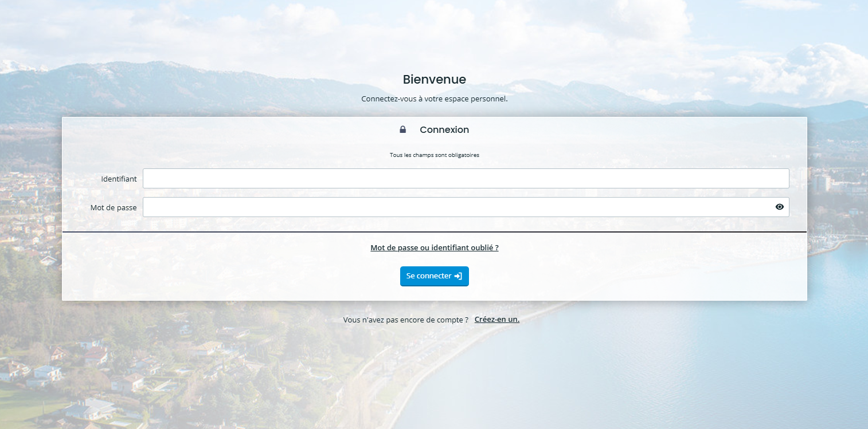Click the Connexion heading text
Viewport: 868px width, 429px height.
coord(444,130)
